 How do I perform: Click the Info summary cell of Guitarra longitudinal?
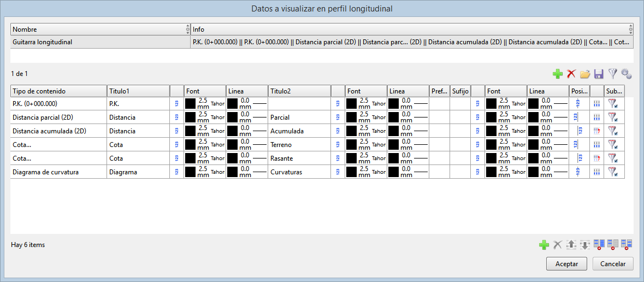click(x=412, y=42)
